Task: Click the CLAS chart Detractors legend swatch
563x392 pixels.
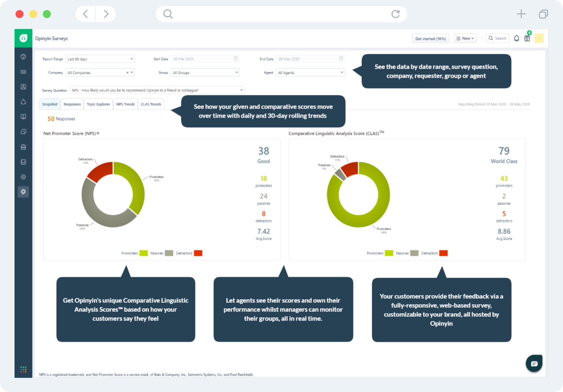Action: click(x=444, y=253)
